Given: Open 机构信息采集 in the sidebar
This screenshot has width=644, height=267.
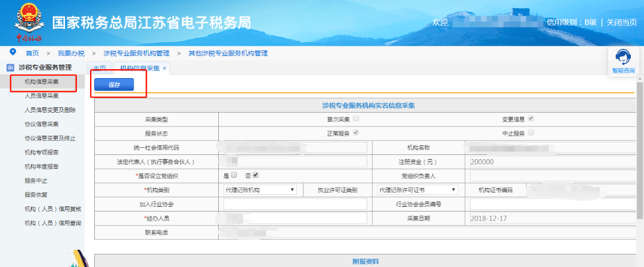Looking at the screenshot, I should point(42,82).
